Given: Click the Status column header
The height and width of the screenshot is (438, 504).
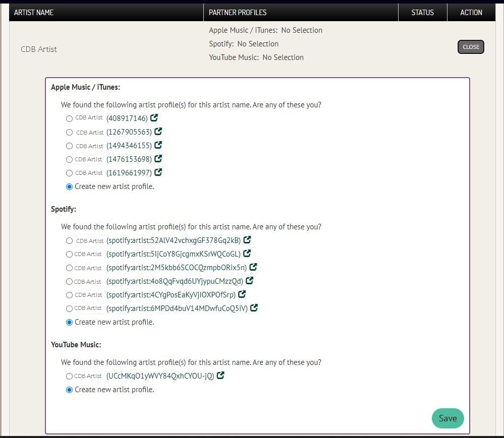Looking at the screenshot, I should click(x=422, y=12).
